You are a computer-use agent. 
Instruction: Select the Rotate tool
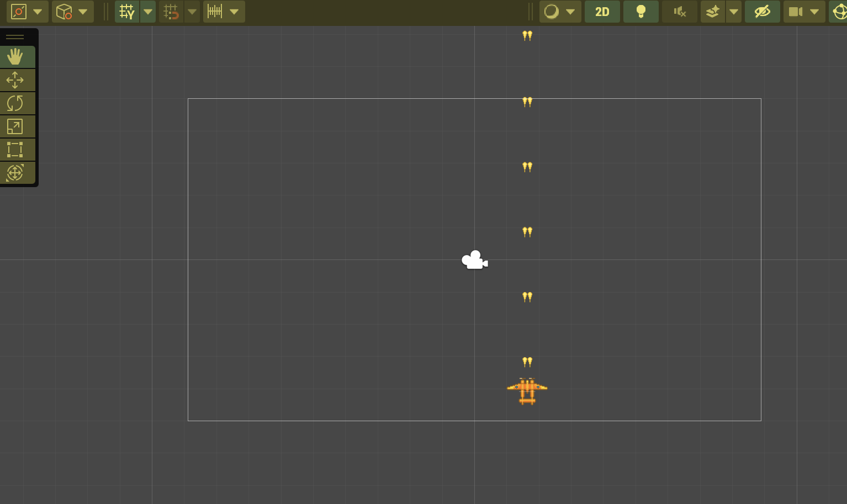click(x=15, y=103)
